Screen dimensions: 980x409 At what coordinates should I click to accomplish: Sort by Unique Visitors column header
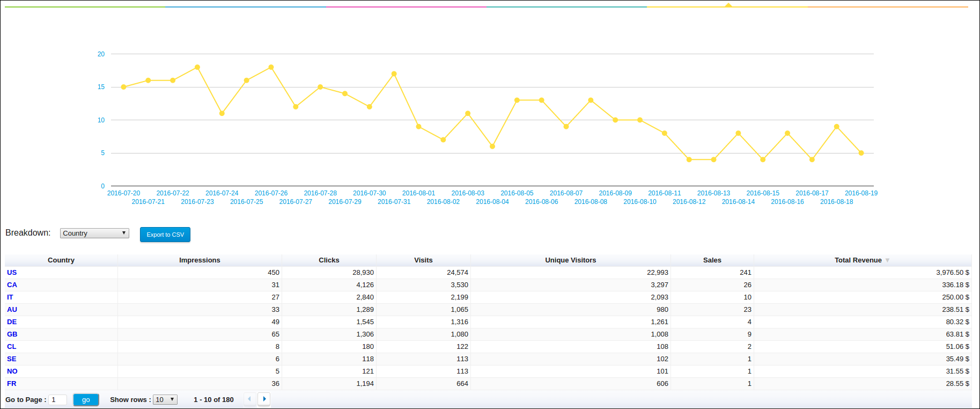click(x=571, y=260)
